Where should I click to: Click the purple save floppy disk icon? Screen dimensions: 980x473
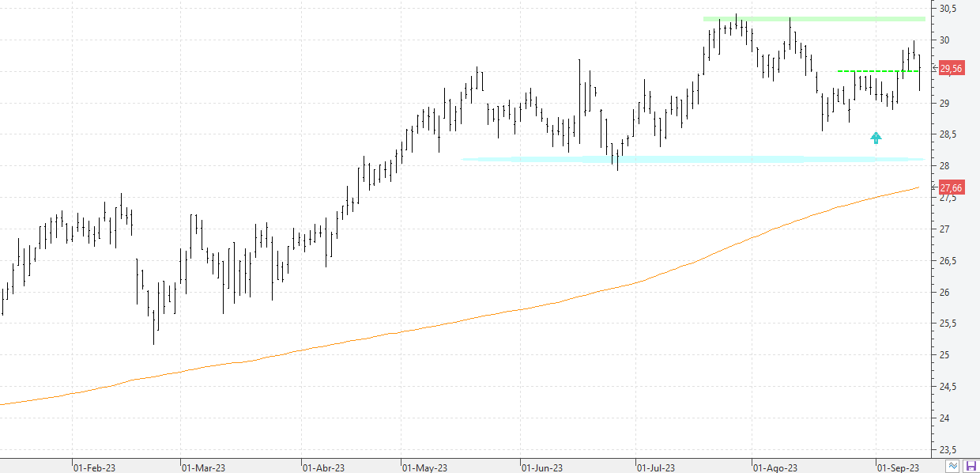coord(971,466)
